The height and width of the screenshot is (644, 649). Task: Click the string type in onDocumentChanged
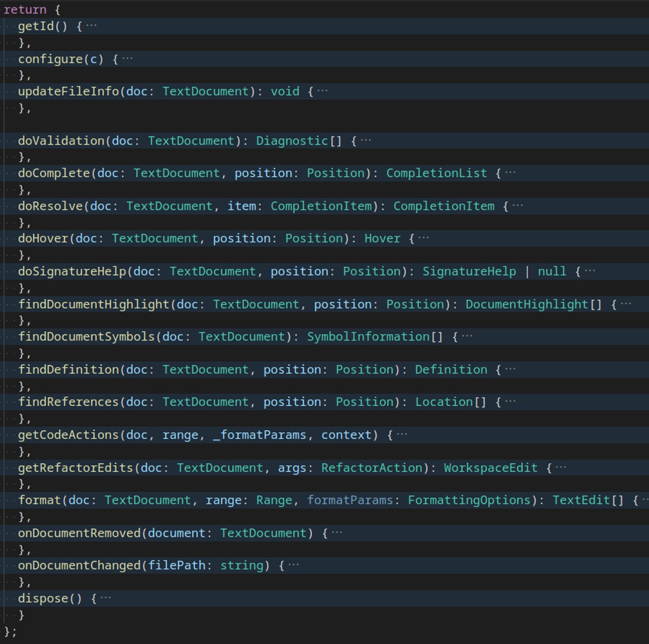point(242,566)
